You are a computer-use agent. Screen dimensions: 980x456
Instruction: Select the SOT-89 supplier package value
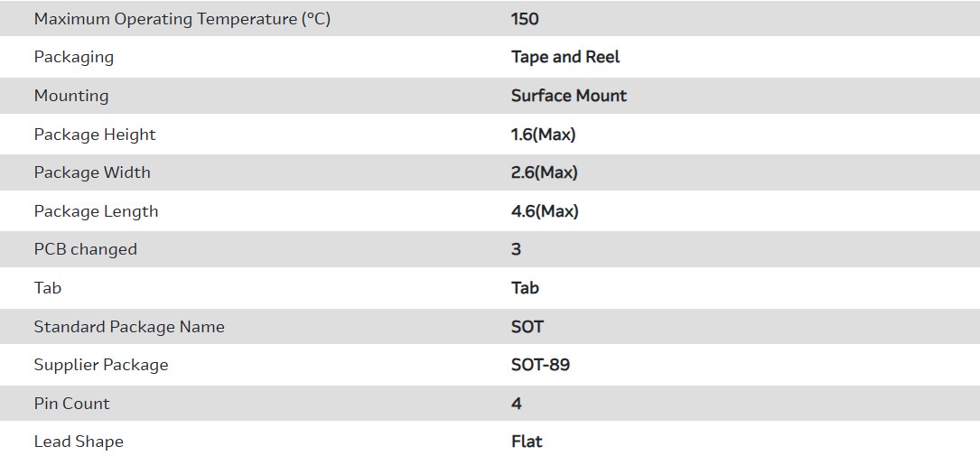click(540, 365)
